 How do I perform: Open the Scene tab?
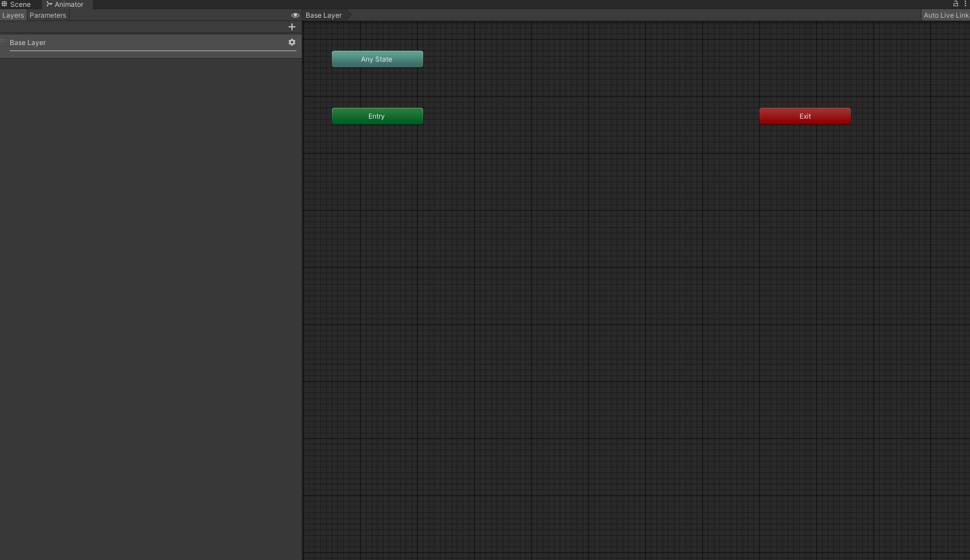coord(21,5)
